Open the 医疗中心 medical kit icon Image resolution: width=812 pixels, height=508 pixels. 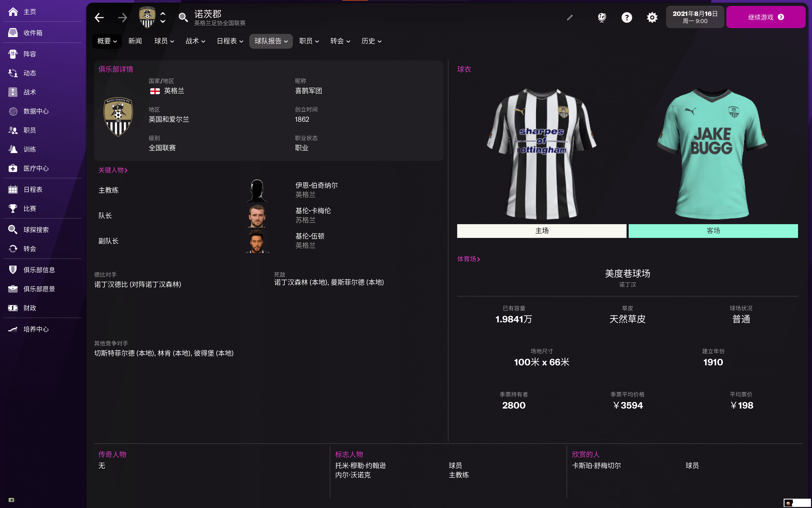(13, 168)
